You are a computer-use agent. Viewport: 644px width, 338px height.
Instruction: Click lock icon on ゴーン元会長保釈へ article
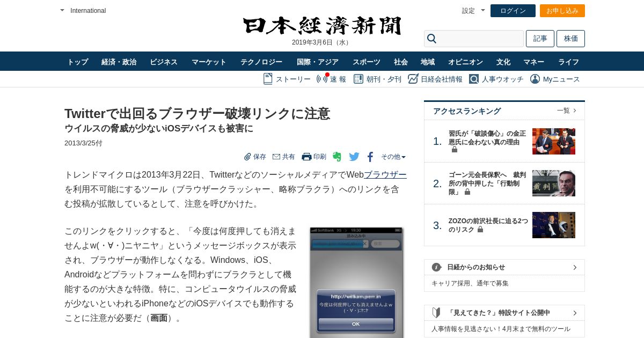coord(467,192)
